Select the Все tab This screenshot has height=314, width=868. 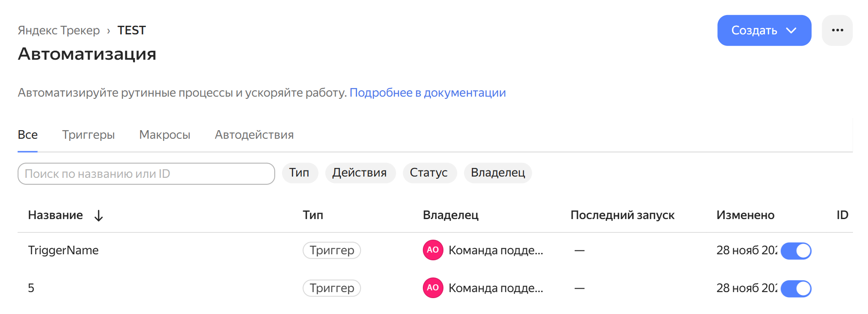[27, 135]
